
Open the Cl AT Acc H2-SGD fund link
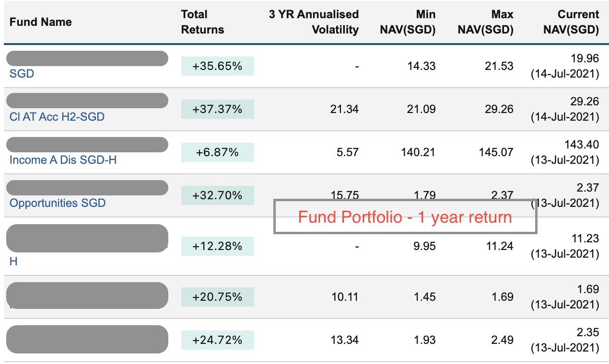pos(57,117)
